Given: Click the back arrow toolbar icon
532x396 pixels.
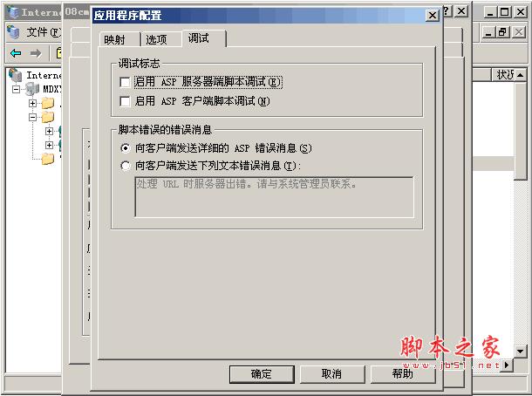Looking at the screenshot, I should [16, 53].
